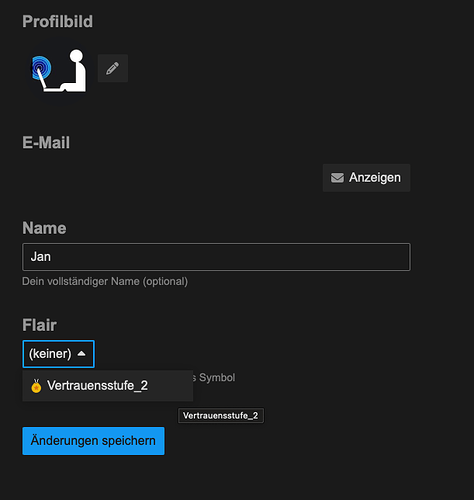Click the envelope icon on Anzeigen button
The height and width of the screenshot is (500, 474).
[337, 178]
